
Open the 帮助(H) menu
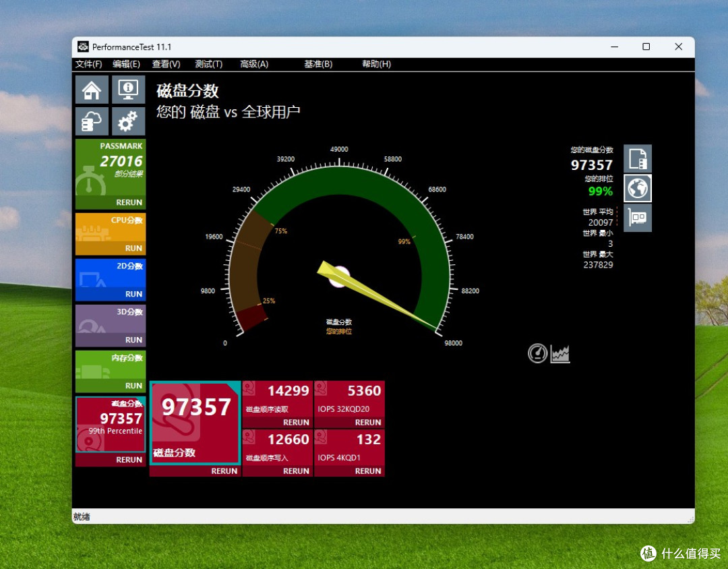[x=377, y=64]
